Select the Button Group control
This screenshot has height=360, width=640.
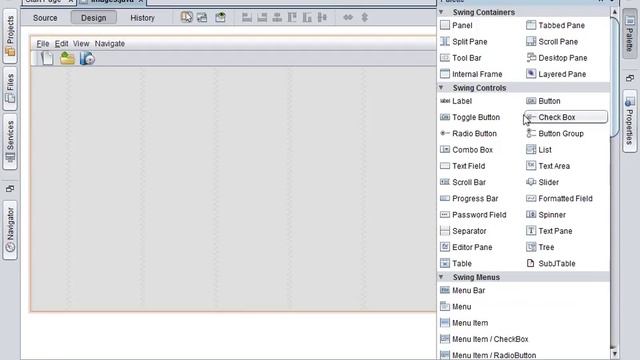(x=555, y=133)
